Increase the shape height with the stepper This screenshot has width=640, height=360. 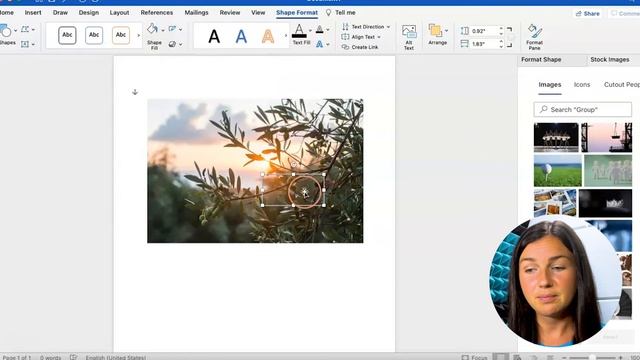501,29
